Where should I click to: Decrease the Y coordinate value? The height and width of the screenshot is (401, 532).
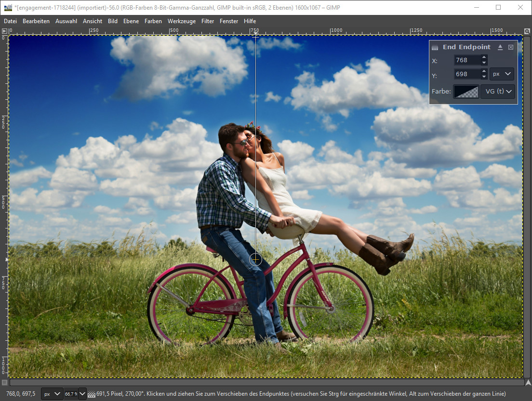click(x=484, y=77)
